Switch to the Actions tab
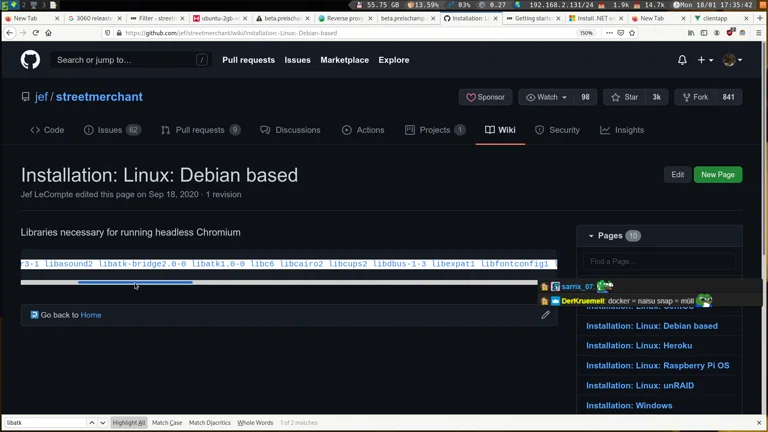 (x=363, y=130)
